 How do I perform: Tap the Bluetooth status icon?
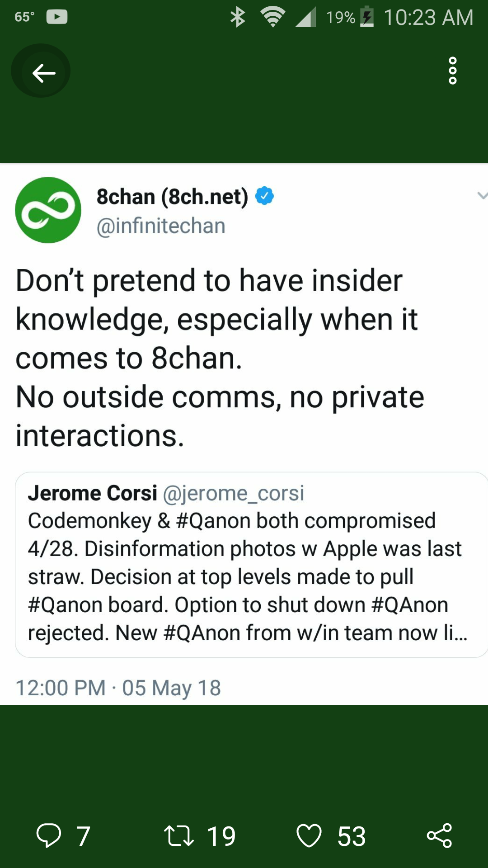pyautogui.click(x=238, y=17)
